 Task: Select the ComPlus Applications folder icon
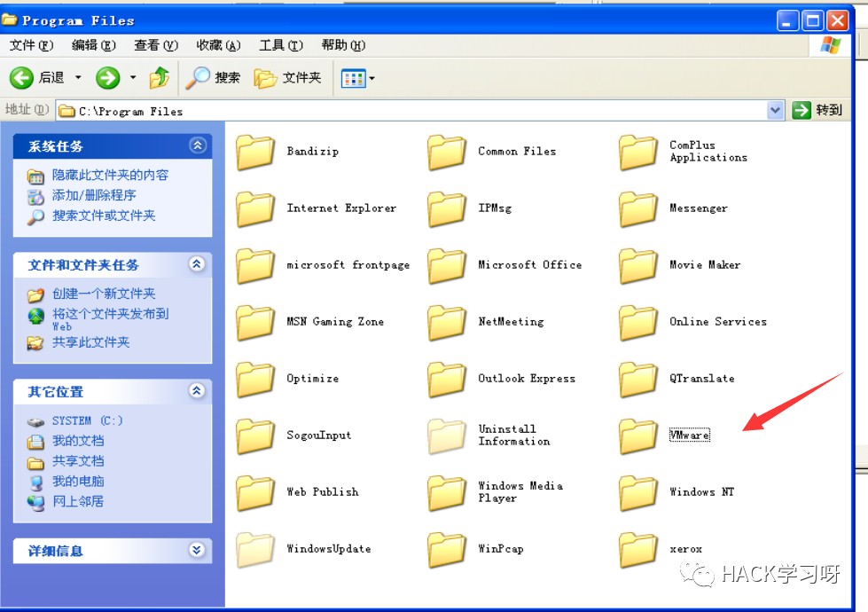pos(638,151)
